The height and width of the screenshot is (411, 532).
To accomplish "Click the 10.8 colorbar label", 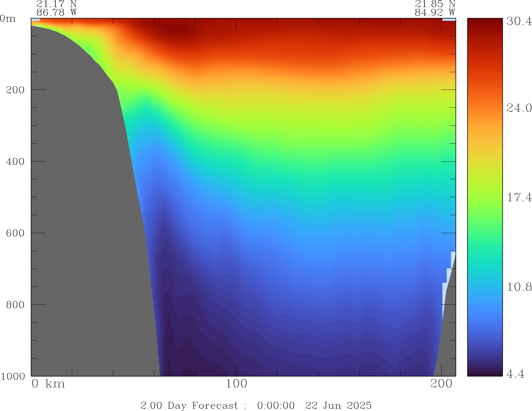I will [x=519, y=287].
